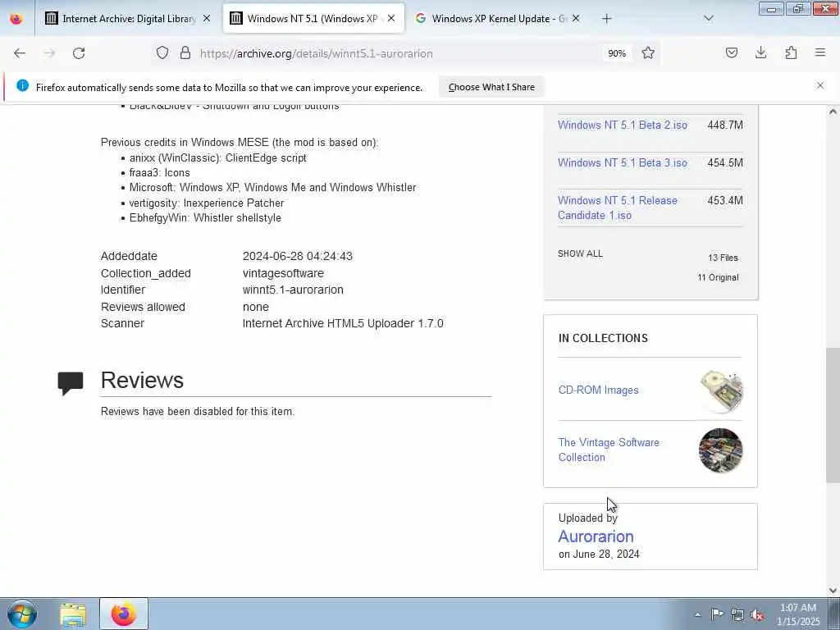The width and height of the screenshot is (840, 630).
Task: Open Windows Explorer from the taskbar
Action: click(73, 614)
